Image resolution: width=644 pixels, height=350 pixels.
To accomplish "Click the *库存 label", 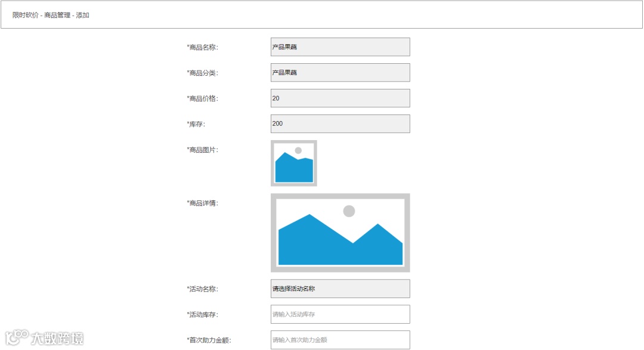I will tap(196, 124).
